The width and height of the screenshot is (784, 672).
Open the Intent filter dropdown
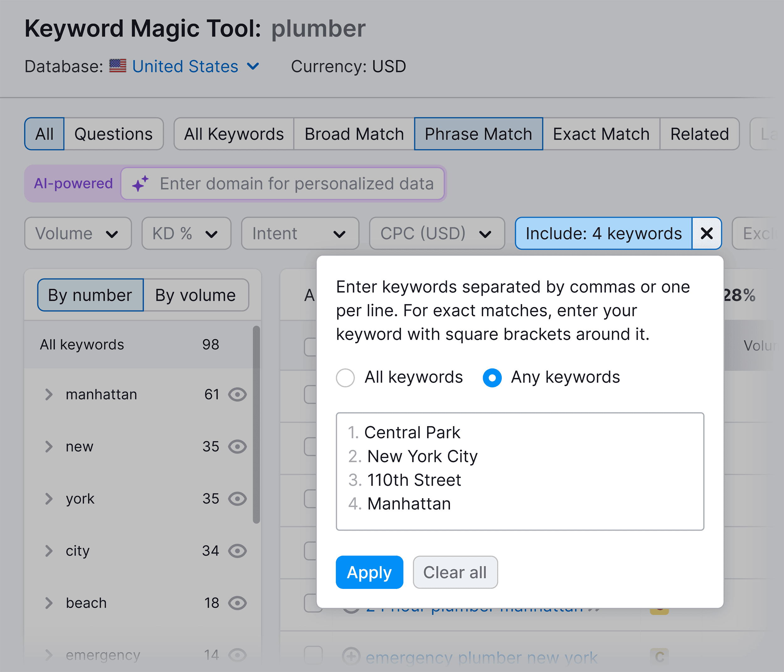coord(300,233)
